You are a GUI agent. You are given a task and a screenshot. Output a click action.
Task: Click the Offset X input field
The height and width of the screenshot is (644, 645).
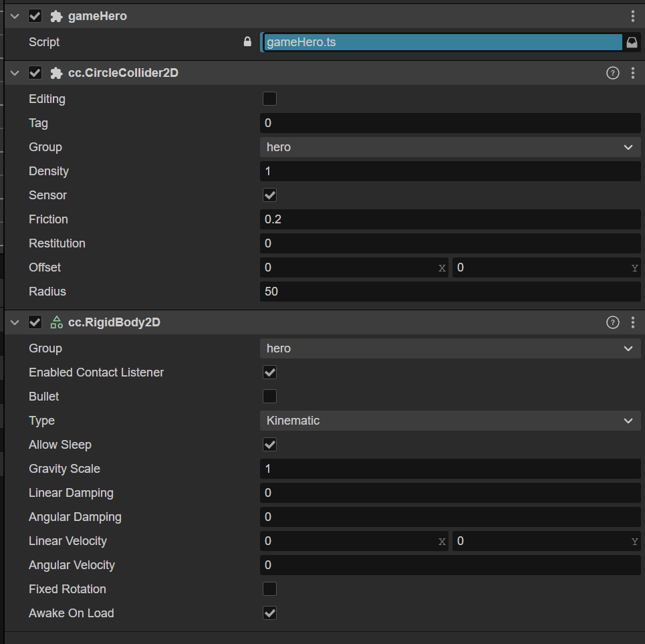pos(354,267)
